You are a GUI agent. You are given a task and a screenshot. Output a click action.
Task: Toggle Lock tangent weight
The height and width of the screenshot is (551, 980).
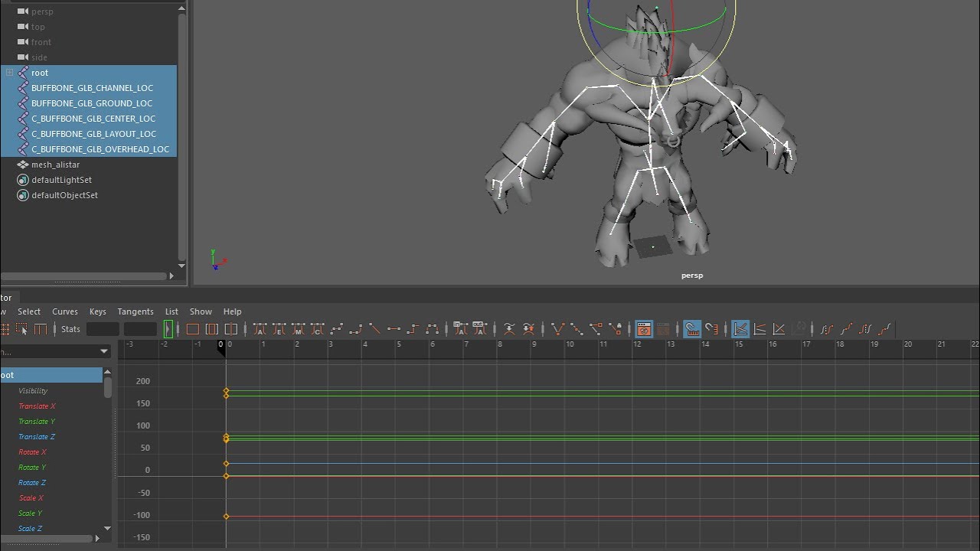(x=615, y=329)
